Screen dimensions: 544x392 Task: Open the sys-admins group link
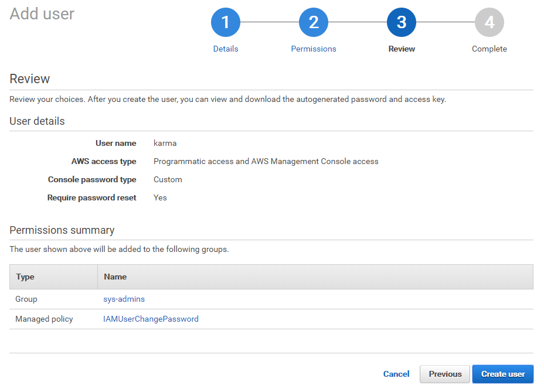124,299
